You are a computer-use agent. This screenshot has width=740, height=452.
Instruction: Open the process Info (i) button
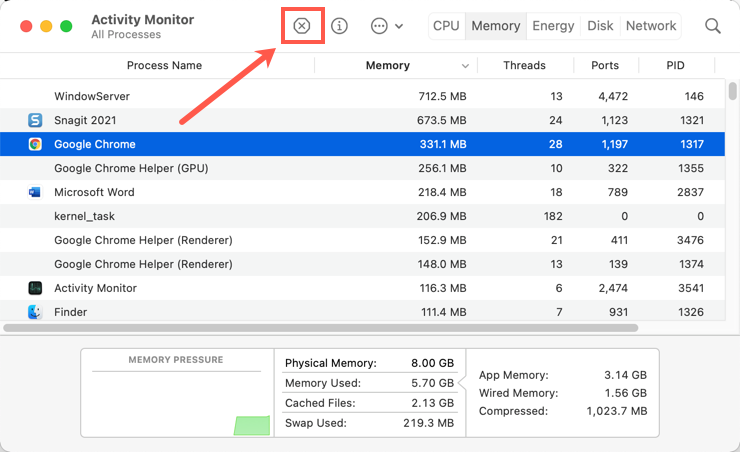339,25
